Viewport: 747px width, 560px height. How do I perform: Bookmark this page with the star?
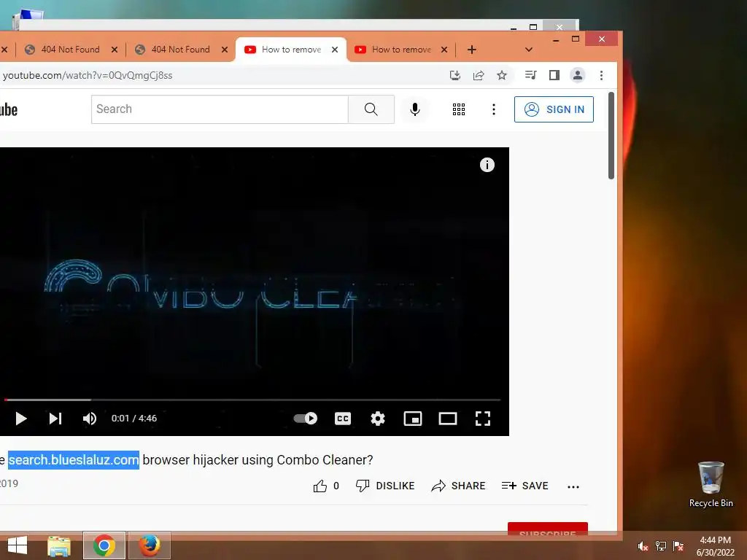pyautogui.click(x=502, y=75)
